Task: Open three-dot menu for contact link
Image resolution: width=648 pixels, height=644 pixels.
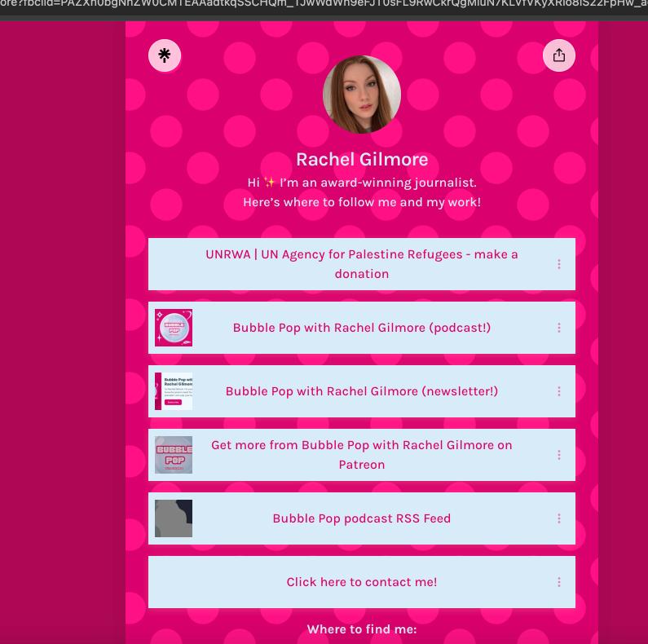Action: tap(559, 582)
